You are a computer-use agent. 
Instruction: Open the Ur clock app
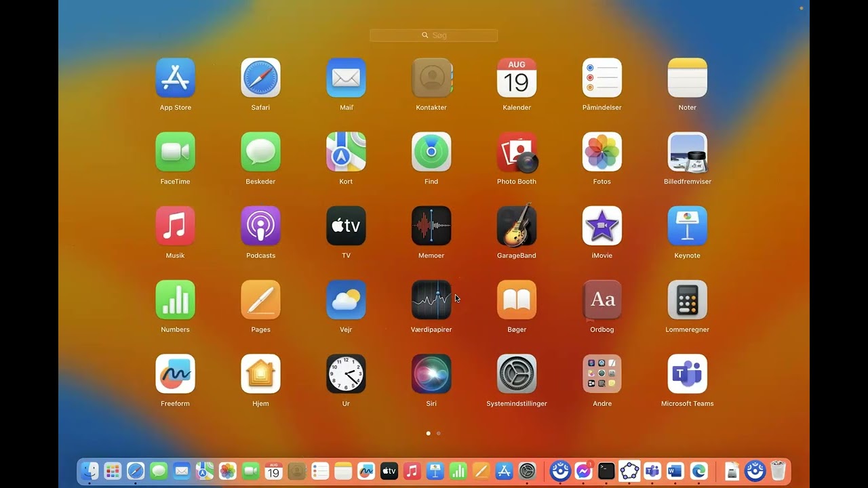[x=346, y=373]
